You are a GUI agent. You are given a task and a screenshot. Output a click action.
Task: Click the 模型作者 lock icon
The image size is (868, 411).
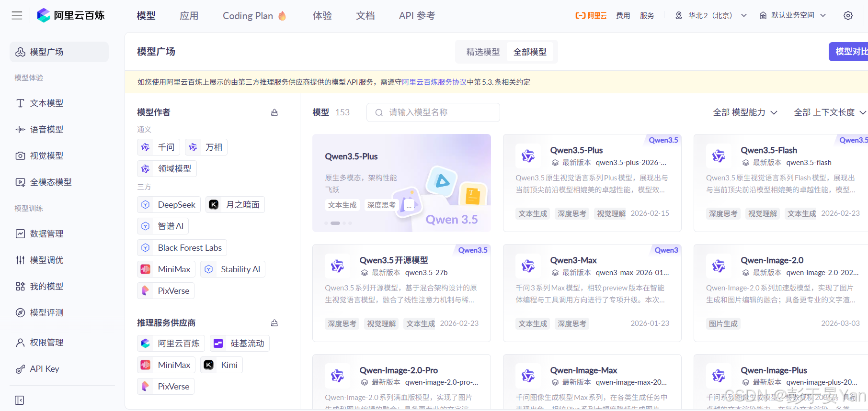click(x=274, y=112)
